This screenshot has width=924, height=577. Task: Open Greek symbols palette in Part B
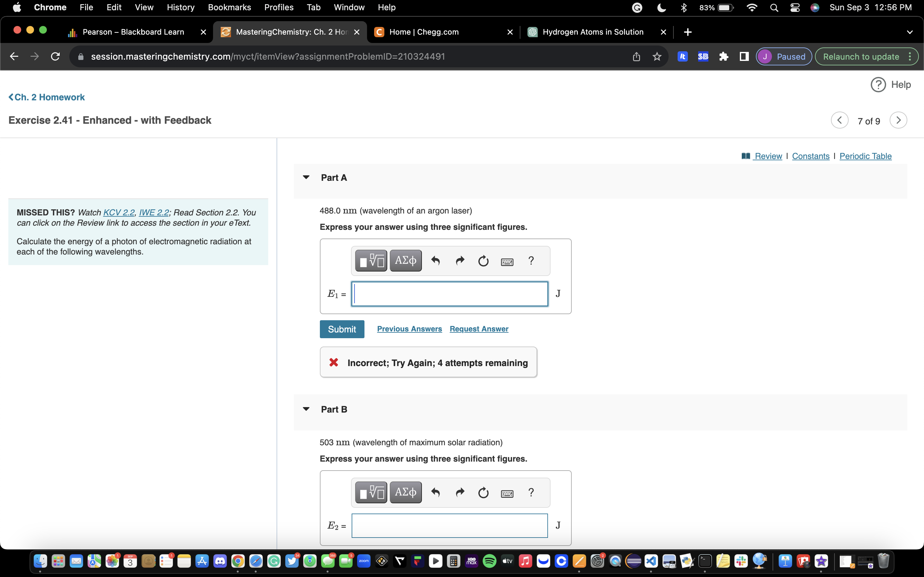(x=406, y=492)
